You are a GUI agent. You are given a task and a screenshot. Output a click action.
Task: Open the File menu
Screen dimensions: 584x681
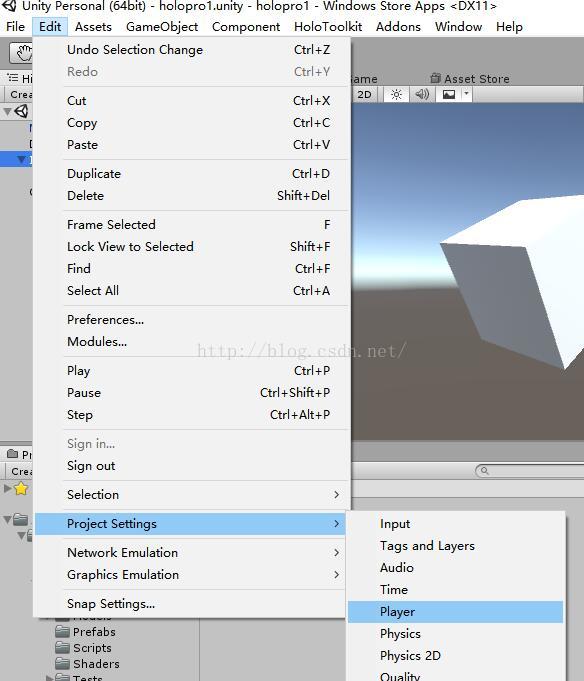(x=15, y=26)
